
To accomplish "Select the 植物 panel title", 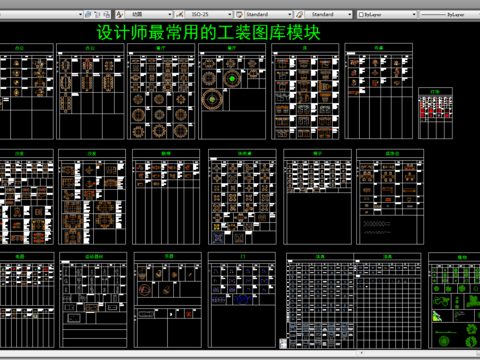I will pyautogui.click(x=462, y=257).
